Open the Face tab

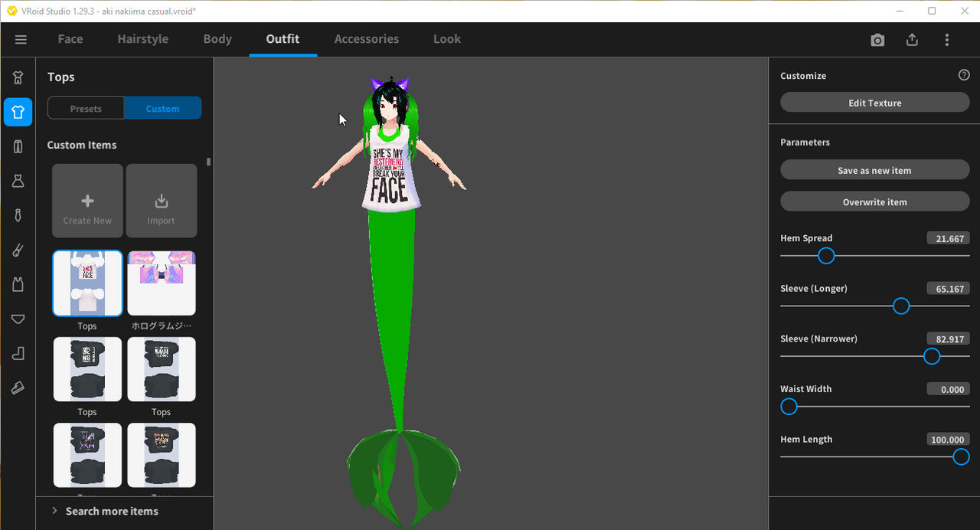coord(70,39)
